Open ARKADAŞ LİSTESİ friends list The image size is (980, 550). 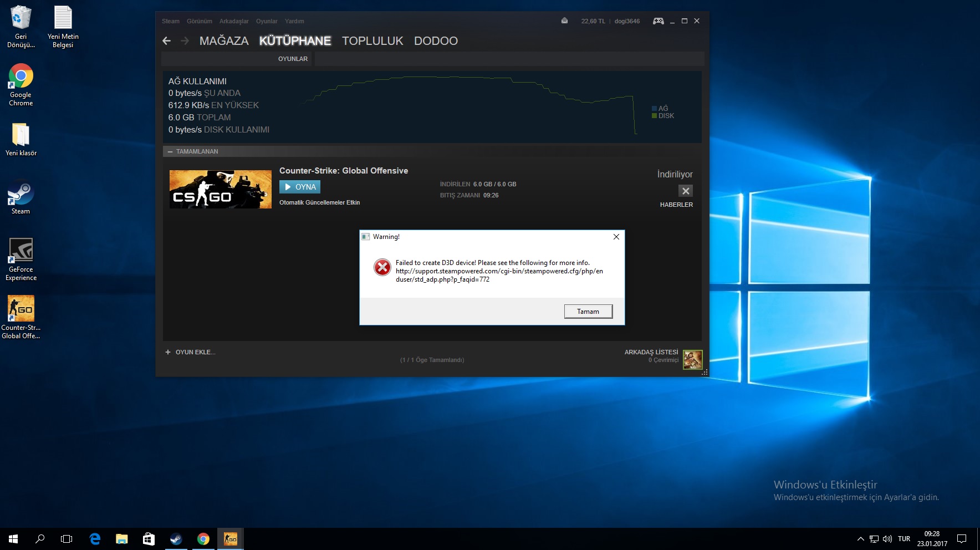point(651,352)
